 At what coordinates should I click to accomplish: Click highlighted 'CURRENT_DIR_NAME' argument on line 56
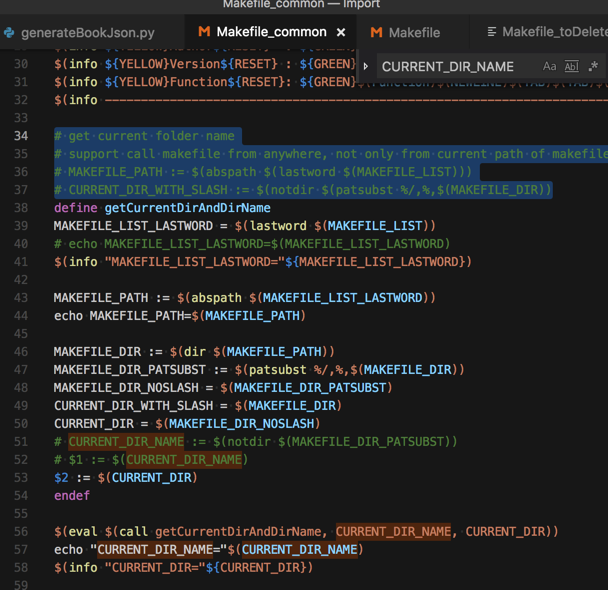click(393, 531)
